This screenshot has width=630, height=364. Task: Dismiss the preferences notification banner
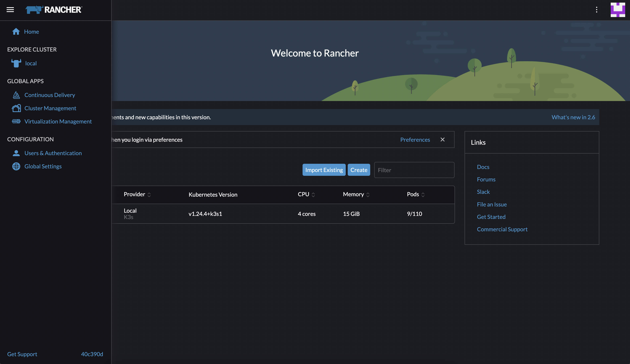point(442,140)
